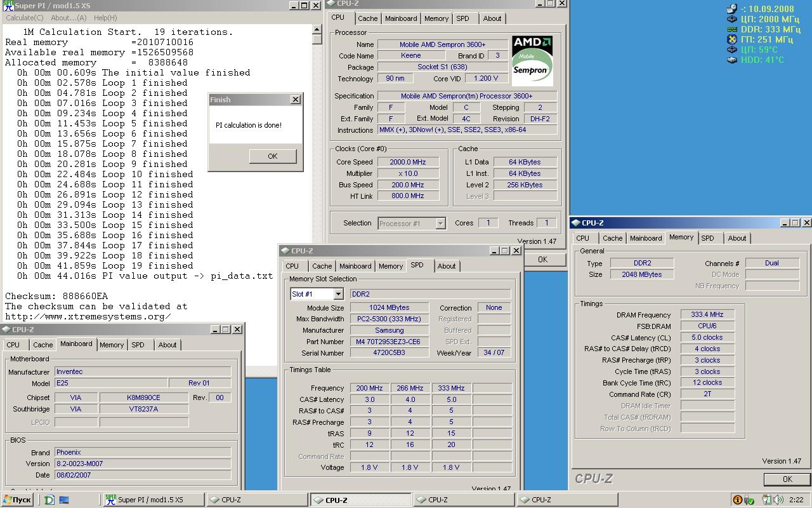Click the Super PI vertical scrollbar thumb
Image resolution: width=812 pixels, height=508 pixels.
pos(317,39)
